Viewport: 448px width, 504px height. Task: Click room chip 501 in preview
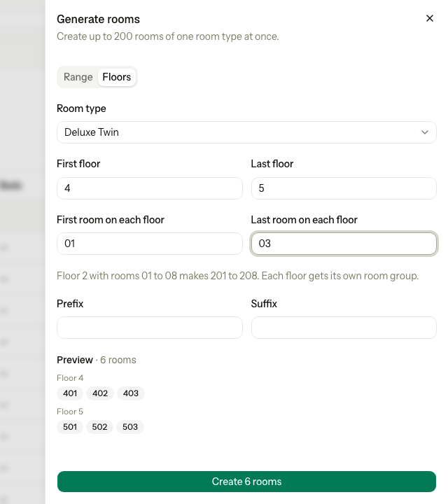pyautogui.click(x=70, y=427)
